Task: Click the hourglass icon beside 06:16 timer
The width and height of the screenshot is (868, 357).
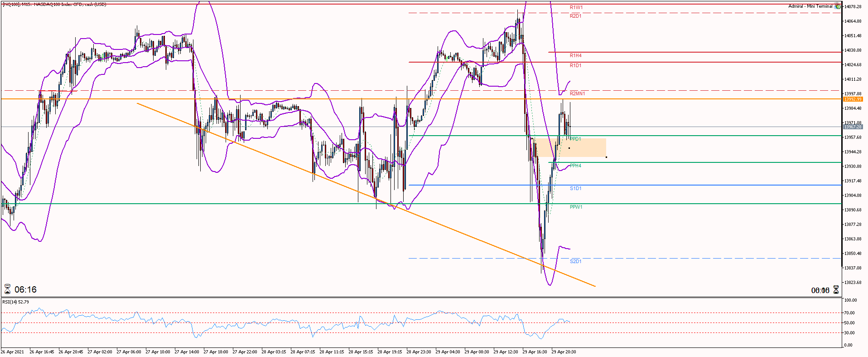Action: [x=7, y=289]
